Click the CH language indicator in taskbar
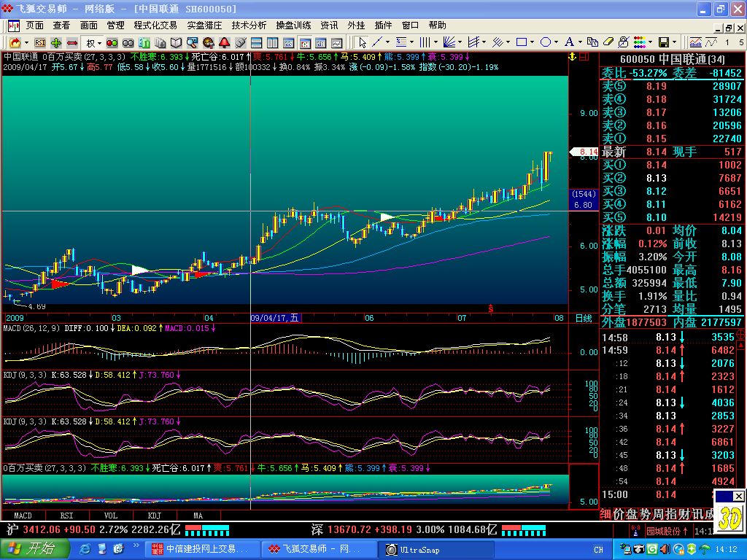The width and height of the screenshot is (747, 560). (598, 550)
